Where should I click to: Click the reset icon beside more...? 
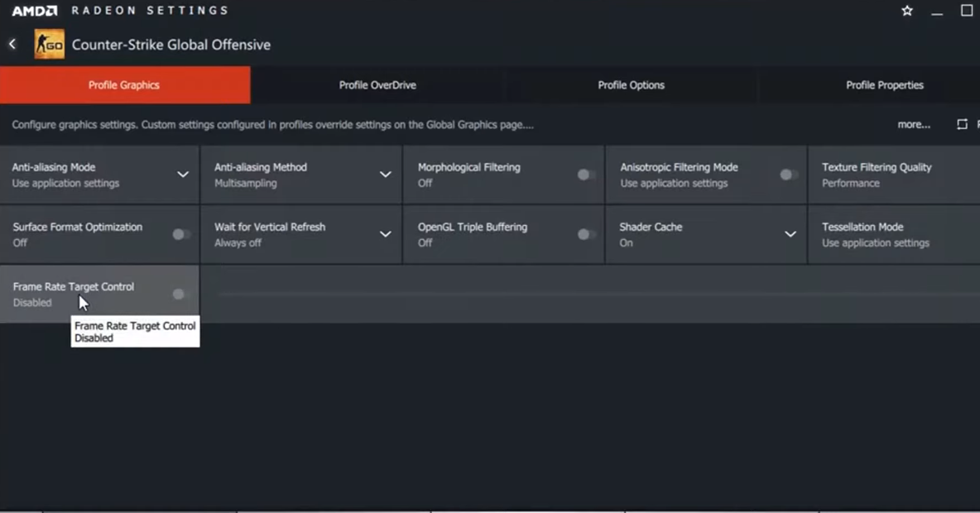point(962,124)
